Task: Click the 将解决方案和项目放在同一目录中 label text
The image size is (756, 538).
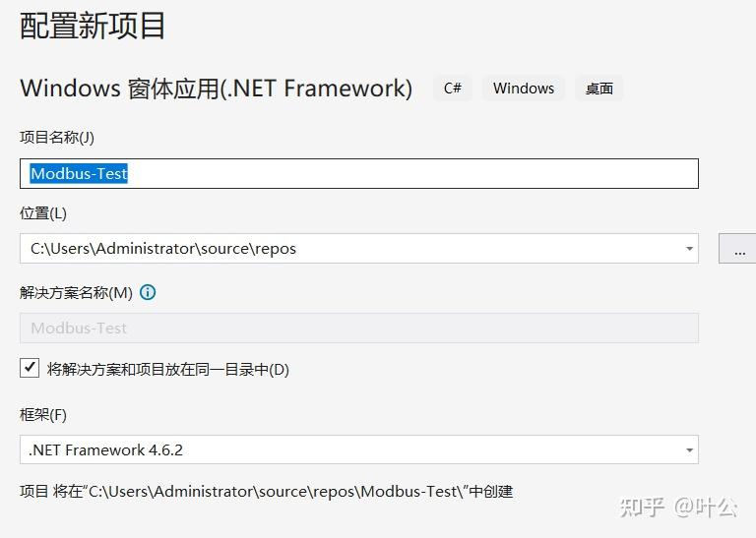Action: pos(167,370)
